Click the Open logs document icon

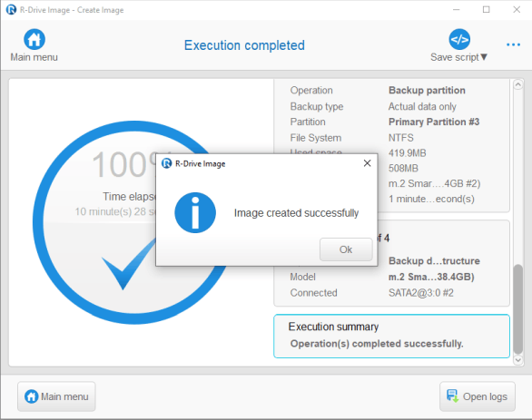pos(453,396)
